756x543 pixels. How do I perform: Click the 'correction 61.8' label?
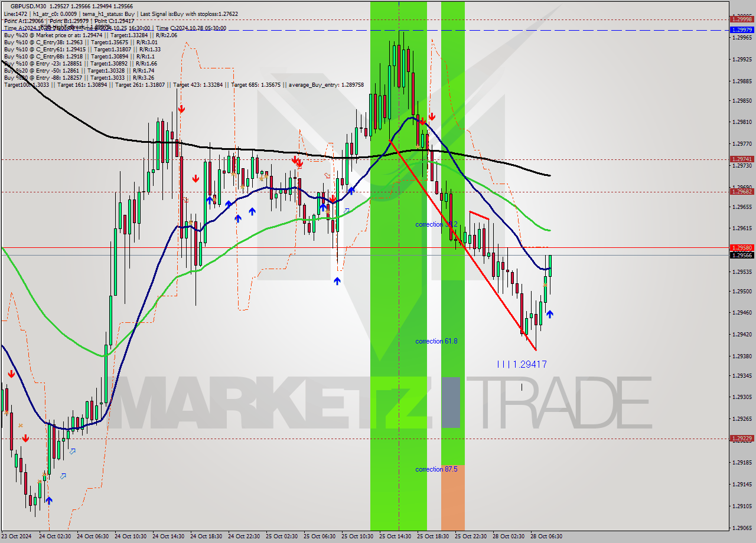click(x=436, y=341)
